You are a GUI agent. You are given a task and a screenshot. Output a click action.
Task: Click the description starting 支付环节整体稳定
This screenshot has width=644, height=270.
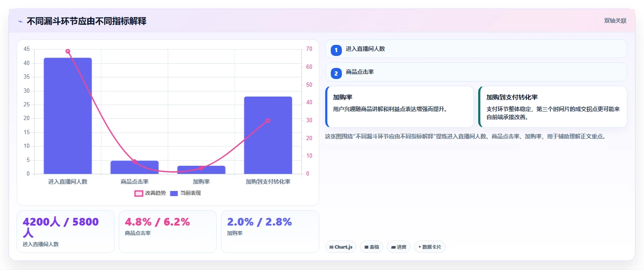pyautogui.click(x=553, y=113)
